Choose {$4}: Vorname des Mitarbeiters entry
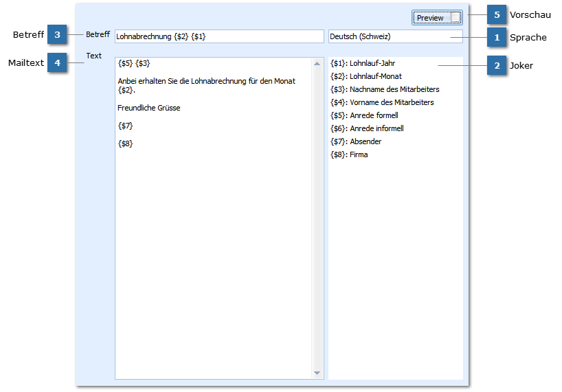 pos(382,102)
